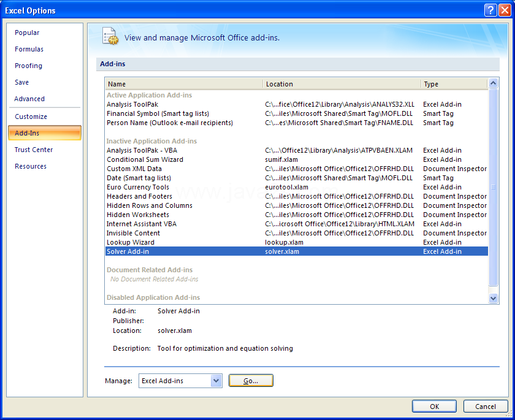Image resolution: width=515 pixels, height=420 pixels.
Task: Select the Conditional Sum Wizard add-in
Action: click(x=297, y=159)
